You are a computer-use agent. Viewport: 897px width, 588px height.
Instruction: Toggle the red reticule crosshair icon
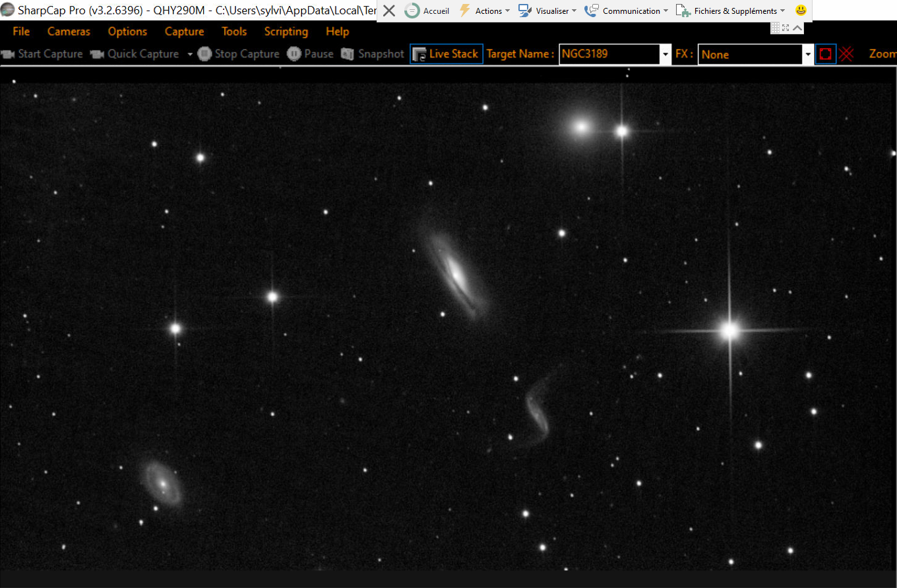[846, 54]
